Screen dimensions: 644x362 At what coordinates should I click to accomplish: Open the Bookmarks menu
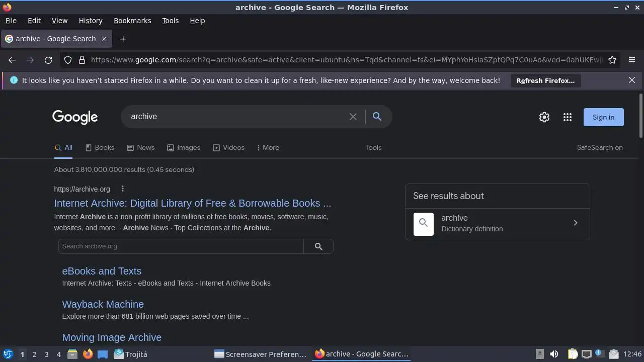coord(132,21)
